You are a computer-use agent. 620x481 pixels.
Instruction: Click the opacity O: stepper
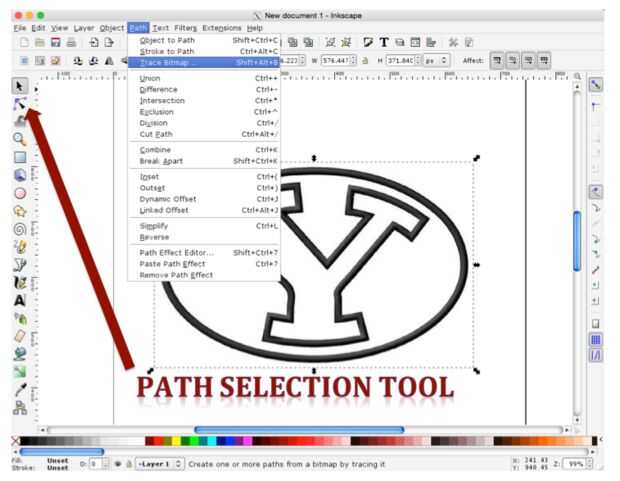tap(105, 464)
